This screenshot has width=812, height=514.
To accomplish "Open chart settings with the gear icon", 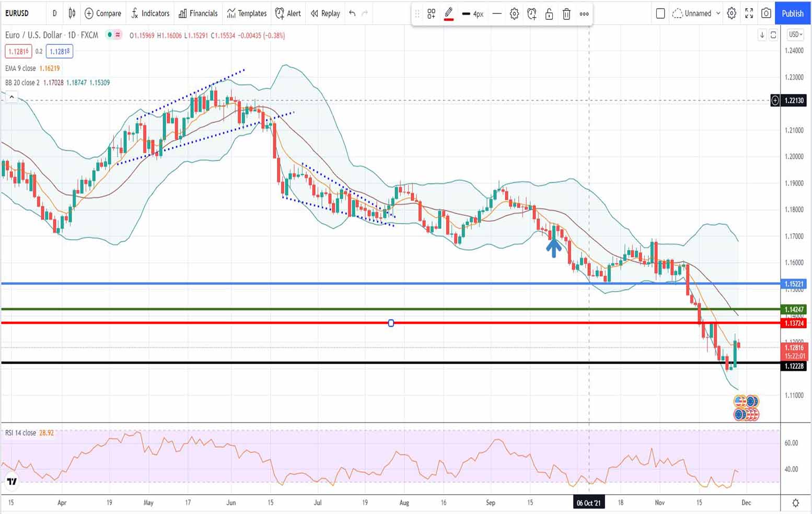I will point(732,14).
